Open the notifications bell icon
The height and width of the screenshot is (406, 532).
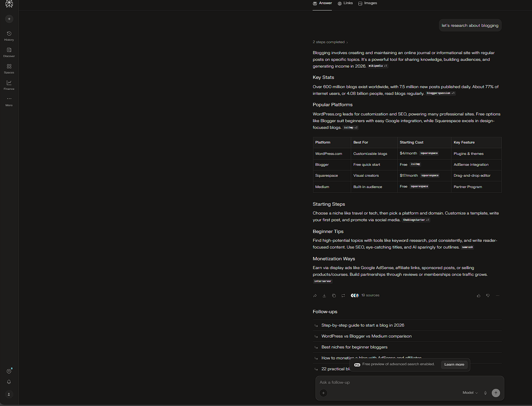click(9, 382)
